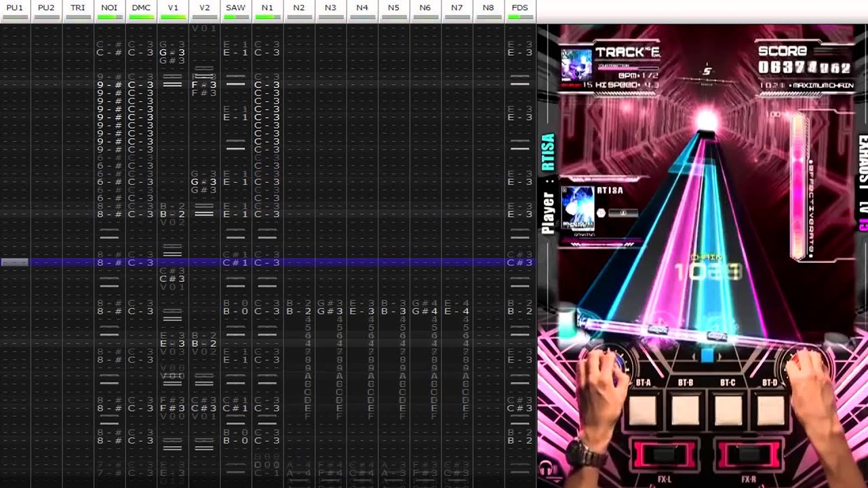Click the F-3 note in the V2 column
Viewport: 868px width, 488px height.
(x=204, y=85)
